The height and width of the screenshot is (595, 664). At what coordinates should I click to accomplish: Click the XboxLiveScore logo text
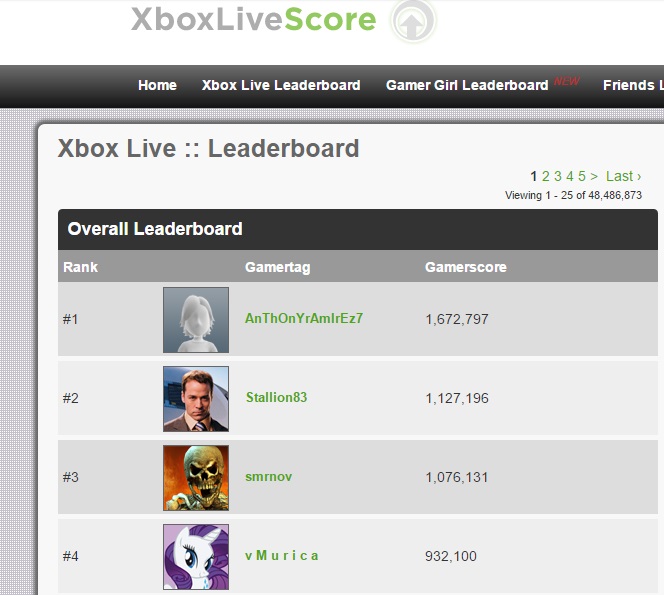coord(253,19)
